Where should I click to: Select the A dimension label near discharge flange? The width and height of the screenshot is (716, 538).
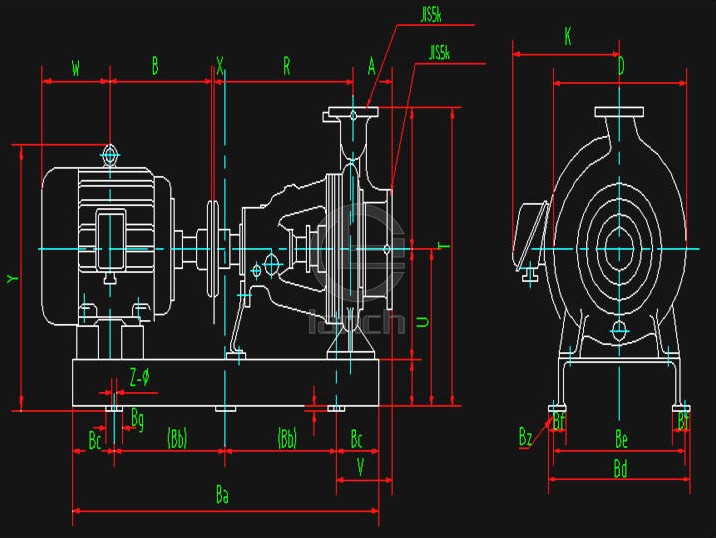coord(371,66)
